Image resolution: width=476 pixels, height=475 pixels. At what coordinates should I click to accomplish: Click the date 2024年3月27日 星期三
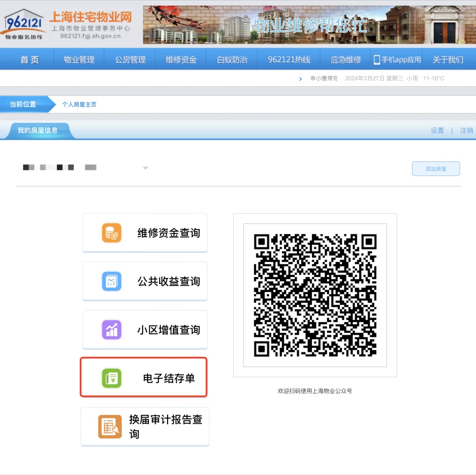click(374, 79)
